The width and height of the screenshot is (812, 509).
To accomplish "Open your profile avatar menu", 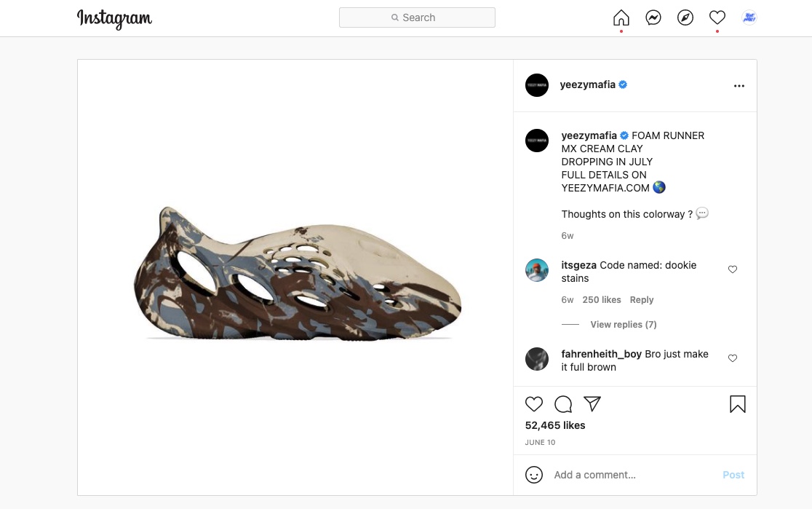I will (x=749, y=17).
